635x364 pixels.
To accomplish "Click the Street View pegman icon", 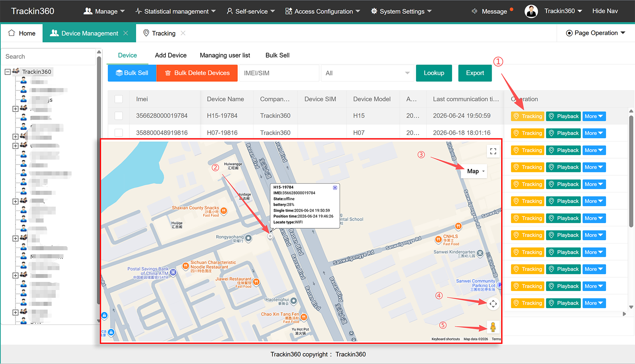I will (x=493, y=327).
